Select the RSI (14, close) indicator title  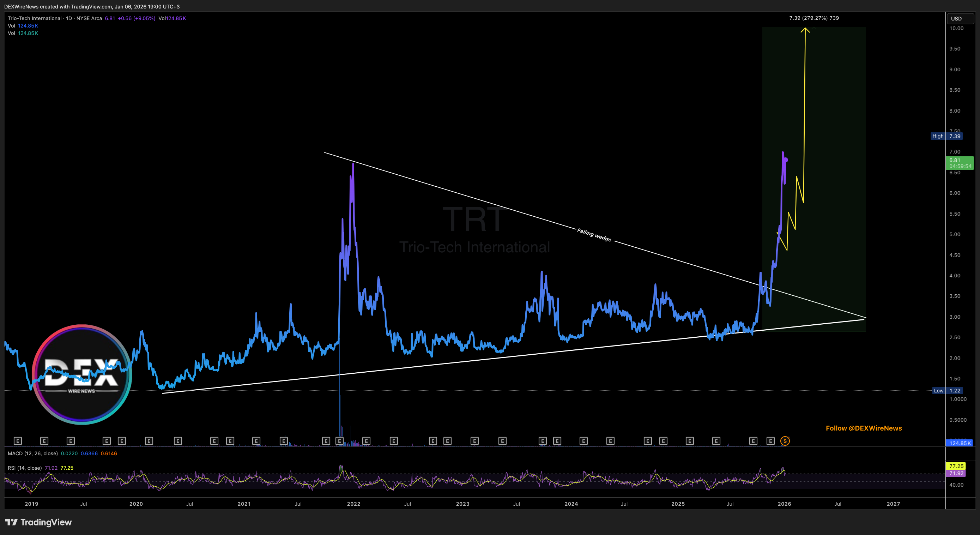coord(25,468)
